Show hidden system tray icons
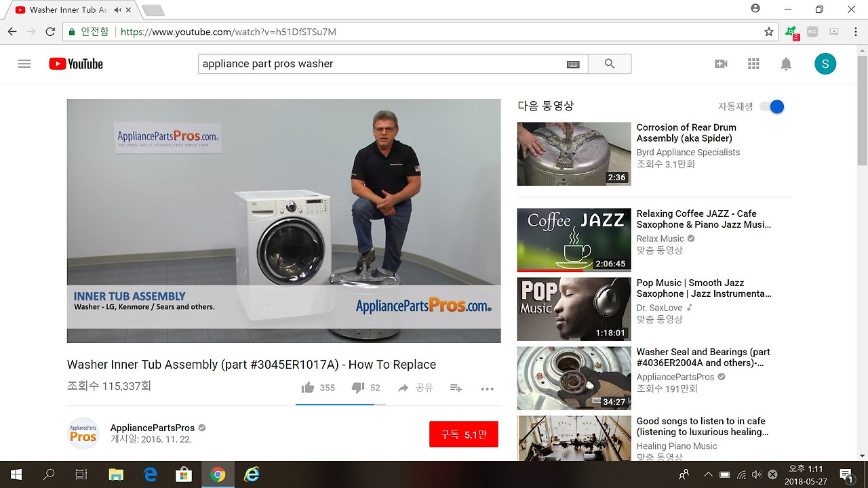Screen dimensions: 868x488 coord(708,474)
